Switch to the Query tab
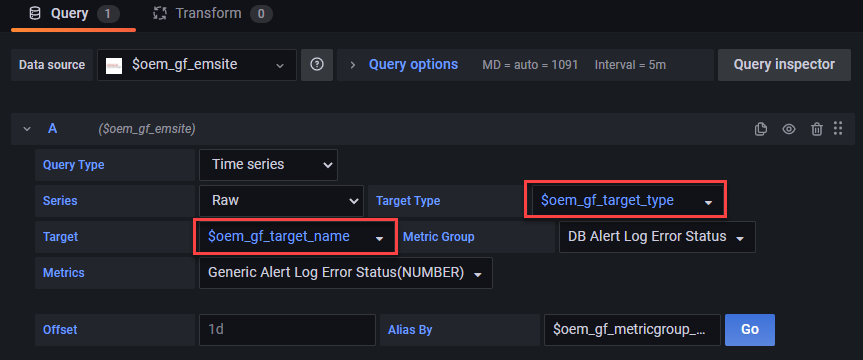 tap(74, 14)
